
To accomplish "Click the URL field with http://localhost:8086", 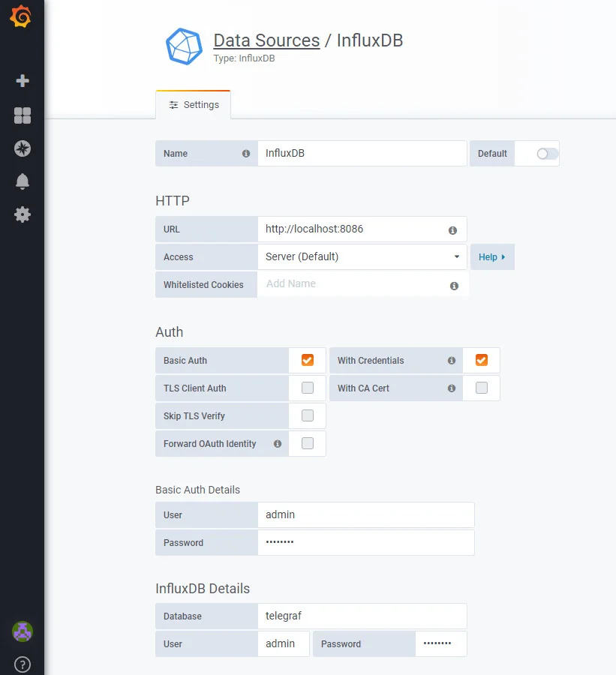I will [362, 229].
